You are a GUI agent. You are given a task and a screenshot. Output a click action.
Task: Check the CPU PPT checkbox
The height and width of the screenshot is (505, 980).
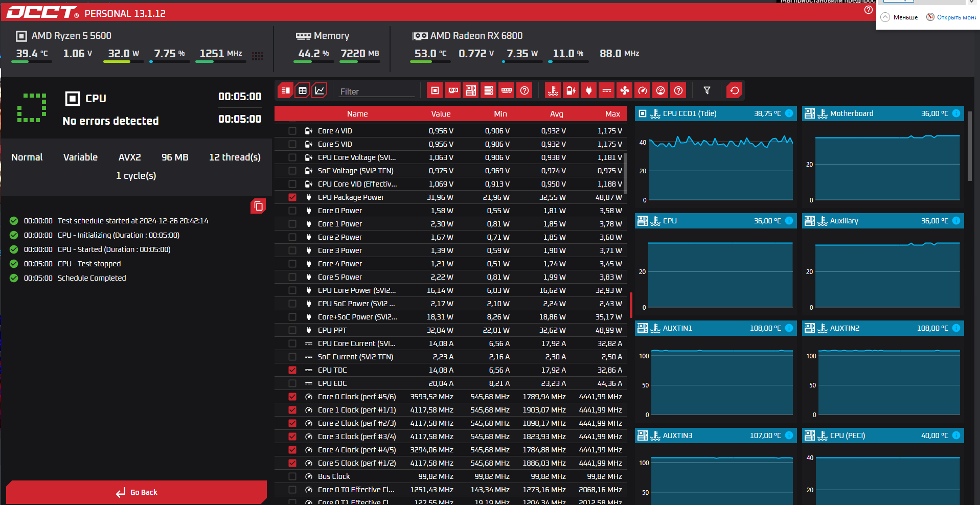[292, 330]
